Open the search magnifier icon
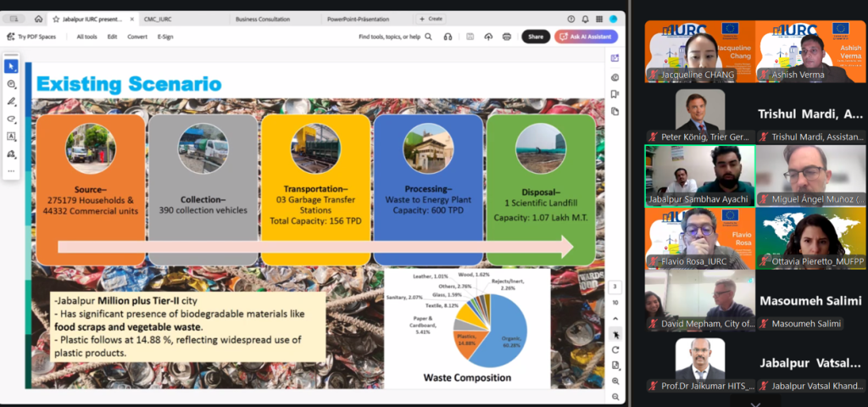This screenshot has width=868, height=407. [429, 36]
